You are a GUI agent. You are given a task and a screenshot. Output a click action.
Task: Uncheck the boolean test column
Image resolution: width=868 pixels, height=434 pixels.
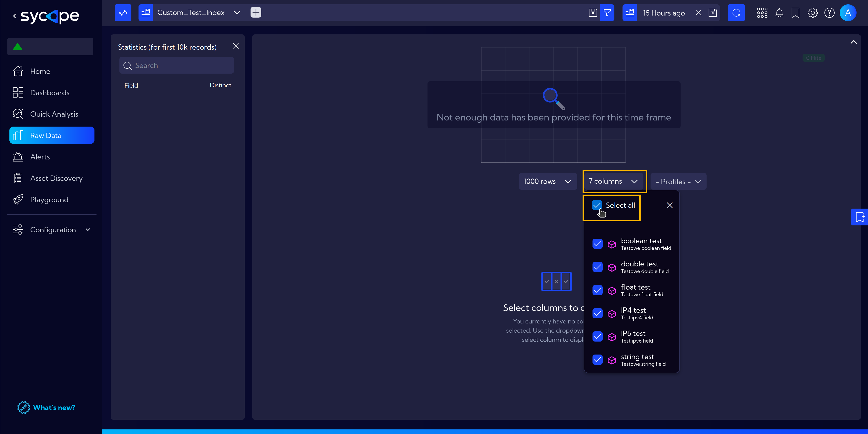pos(597,244)
